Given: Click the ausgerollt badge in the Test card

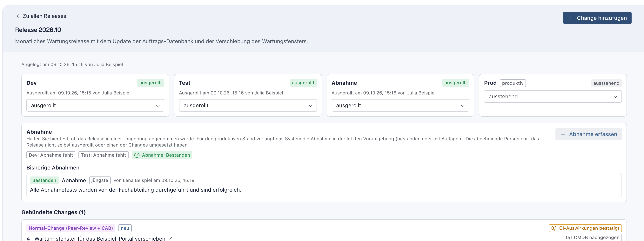Looking at the screenshot, I should coord(303,83).
